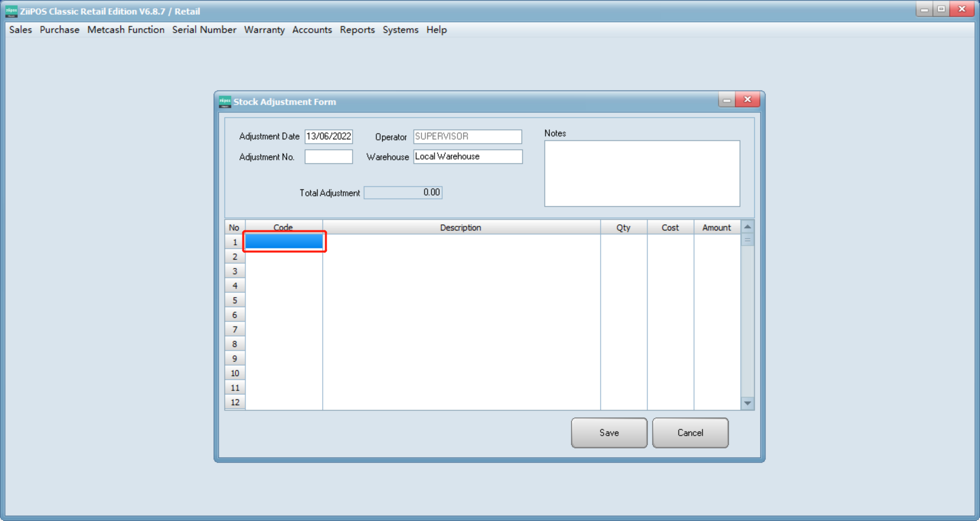Viewport: 980px width, 521px height.
Task: Open the Help menu
Action: (436, 30)
